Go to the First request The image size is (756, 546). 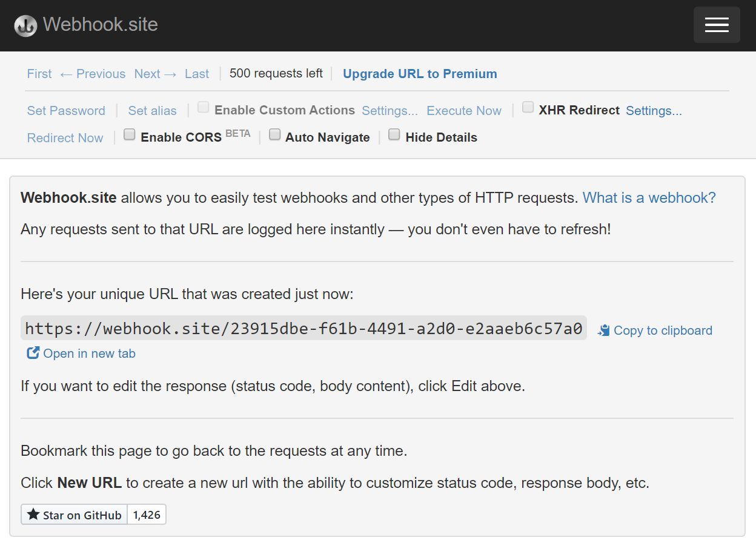[x=39, y=74]
